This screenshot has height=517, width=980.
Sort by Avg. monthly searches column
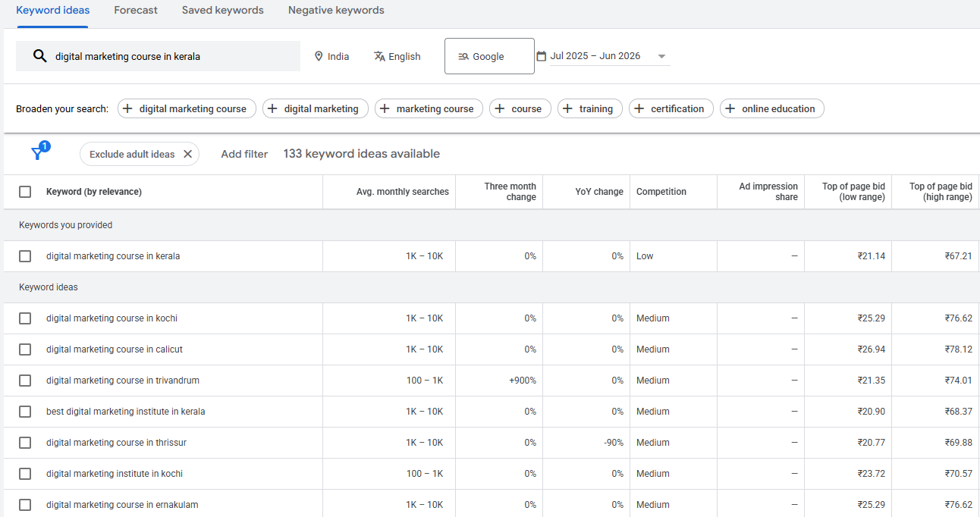(403, 192)
